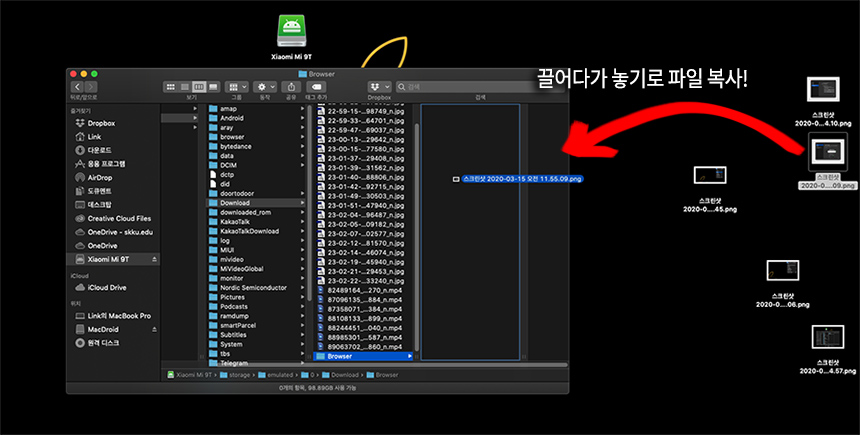860x435 pixels.
Task: Expand the DCIM folder arrow
Action: (302, 165)
